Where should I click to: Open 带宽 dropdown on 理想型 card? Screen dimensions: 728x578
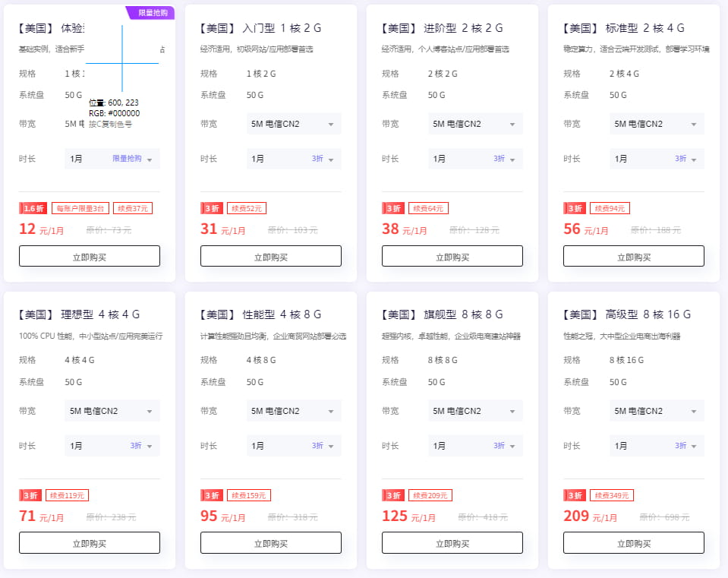pyautogui.click(x=112, y=411)
